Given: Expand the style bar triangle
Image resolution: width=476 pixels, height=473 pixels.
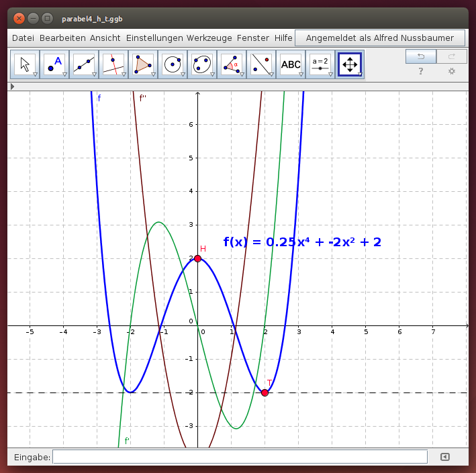Looking at the screenshot, I should [x=12, y=87].
